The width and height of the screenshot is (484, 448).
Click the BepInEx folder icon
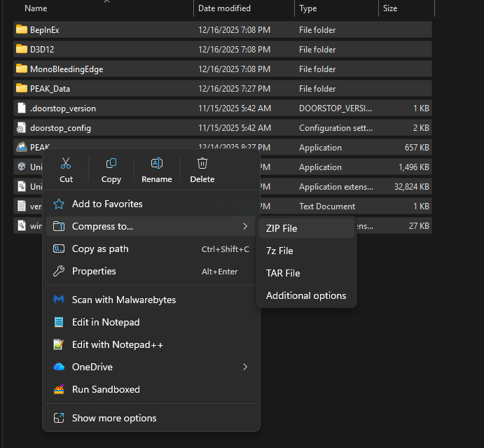[21, 30]
